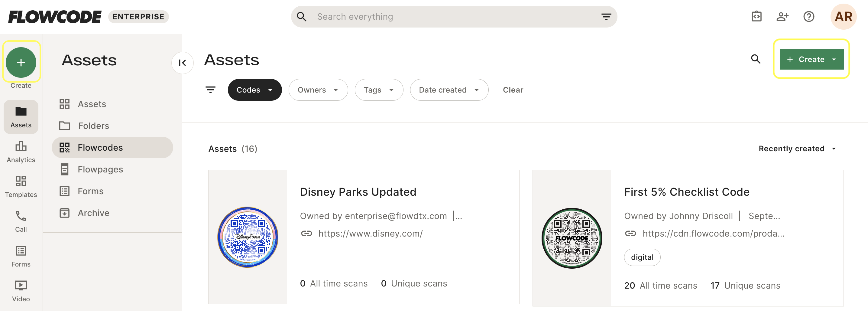Open the developer code icon in header
868x311 pixels.
coord(756,17)
